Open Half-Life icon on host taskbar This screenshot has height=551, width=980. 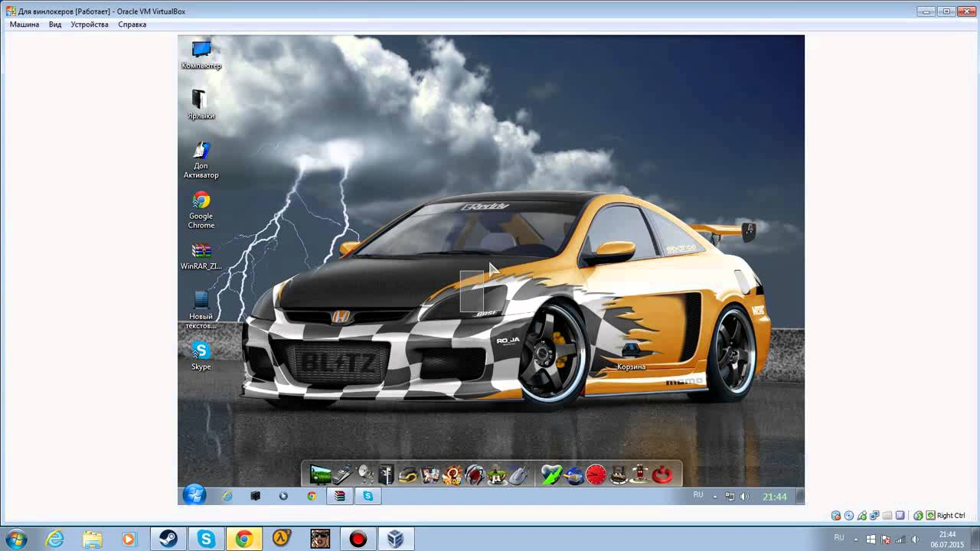point(282,539)
